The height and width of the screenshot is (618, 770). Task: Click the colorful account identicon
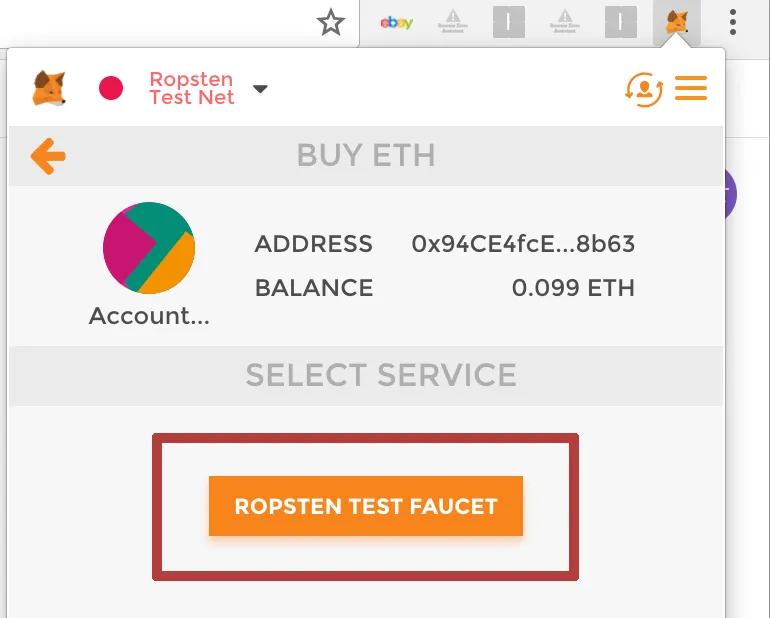(x=149, y=248)
